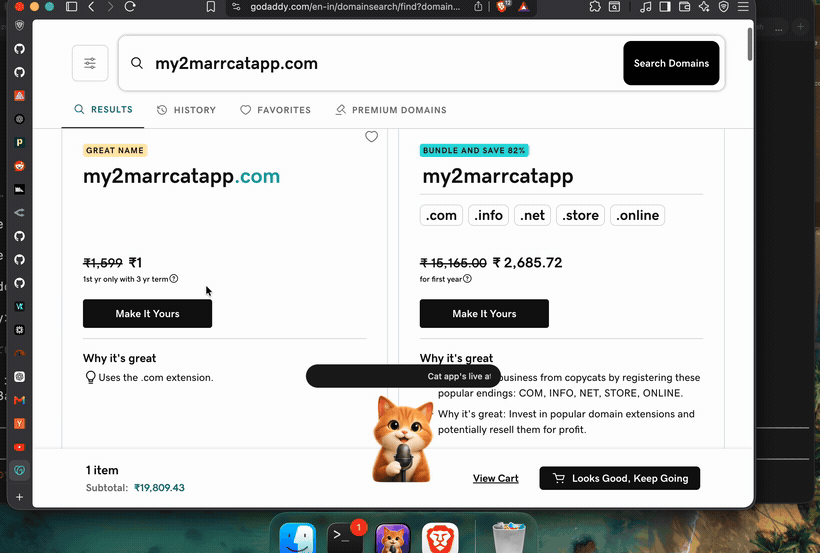Select the .store extension chip
Viewport: 820px width, 553px height.
pos(580,215)
